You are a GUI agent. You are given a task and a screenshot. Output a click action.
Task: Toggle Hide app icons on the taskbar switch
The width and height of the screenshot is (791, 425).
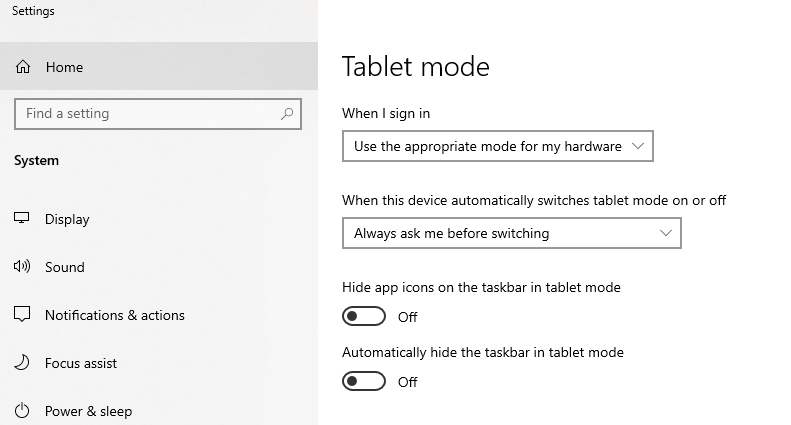pos(364,316)
